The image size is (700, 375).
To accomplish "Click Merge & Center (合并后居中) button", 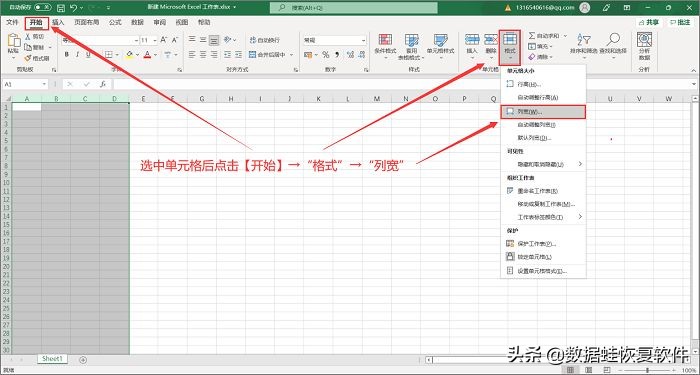I will (x=268, y=54).
